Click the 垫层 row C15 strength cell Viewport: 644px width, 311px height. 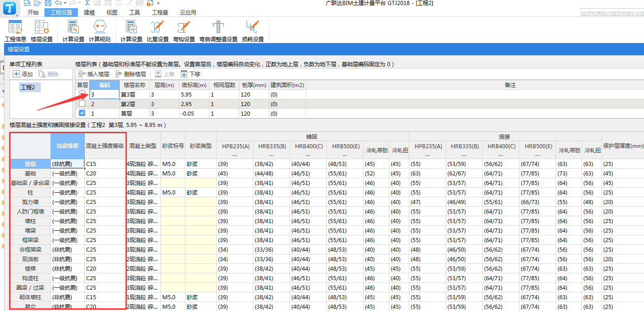click(x=105, y=164)
